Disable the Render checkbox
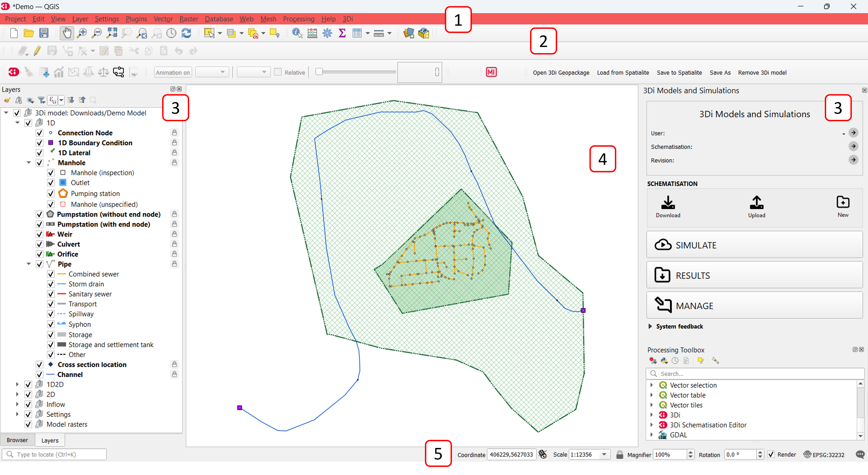This screenshot has width=868, height=475. tap(771, 454)
